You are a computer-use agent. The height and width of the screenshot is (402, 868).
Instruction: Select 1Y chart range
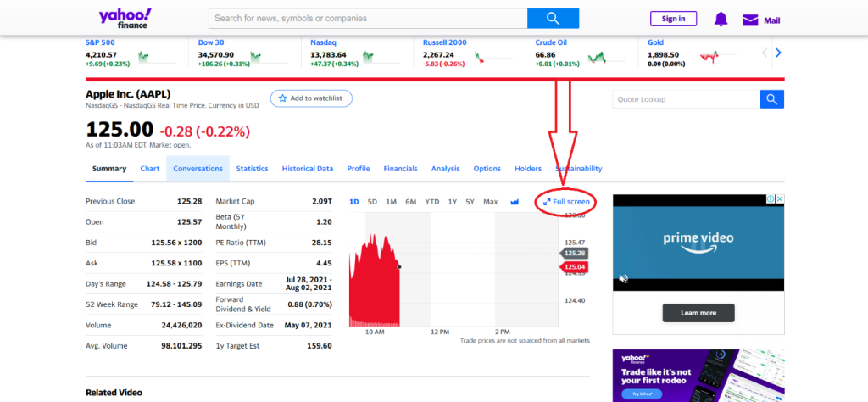click(453, 202)
